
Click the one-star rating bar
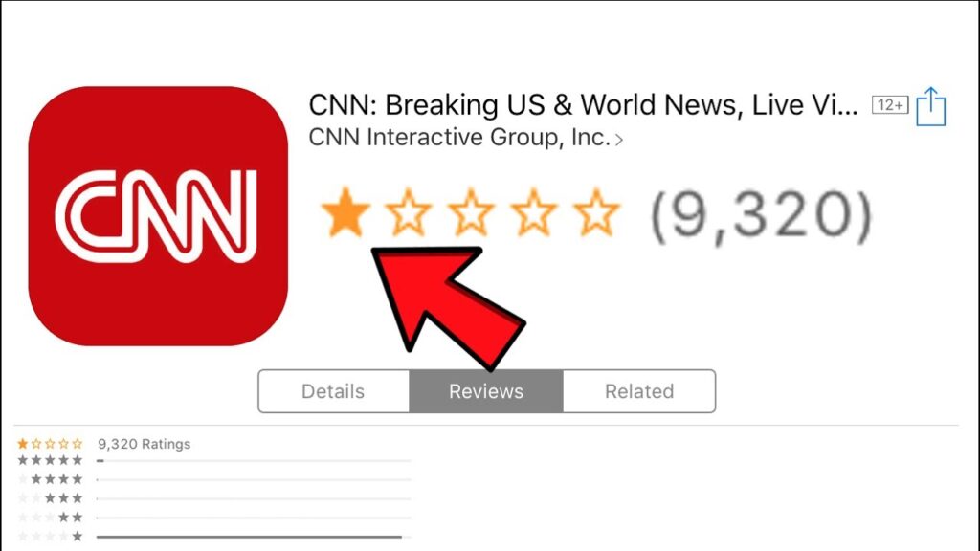[x=254, y=537]
